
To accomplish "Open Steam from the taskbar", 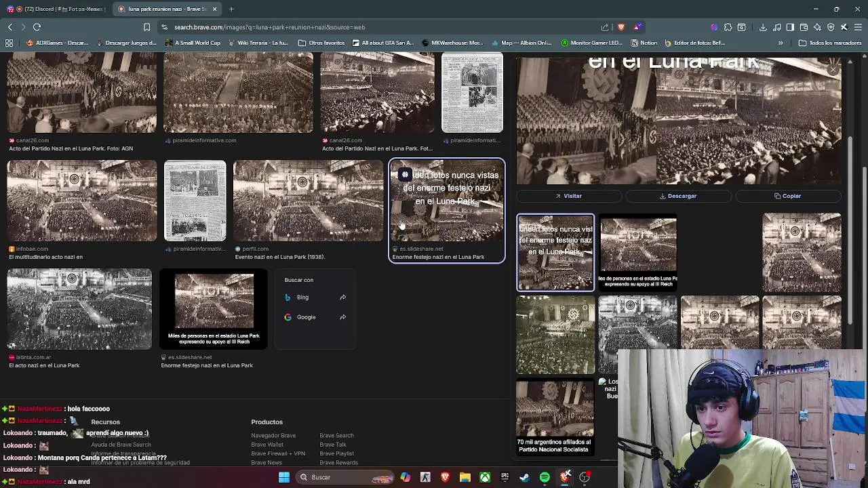I will pyautogui.click(x=524, y=477).
